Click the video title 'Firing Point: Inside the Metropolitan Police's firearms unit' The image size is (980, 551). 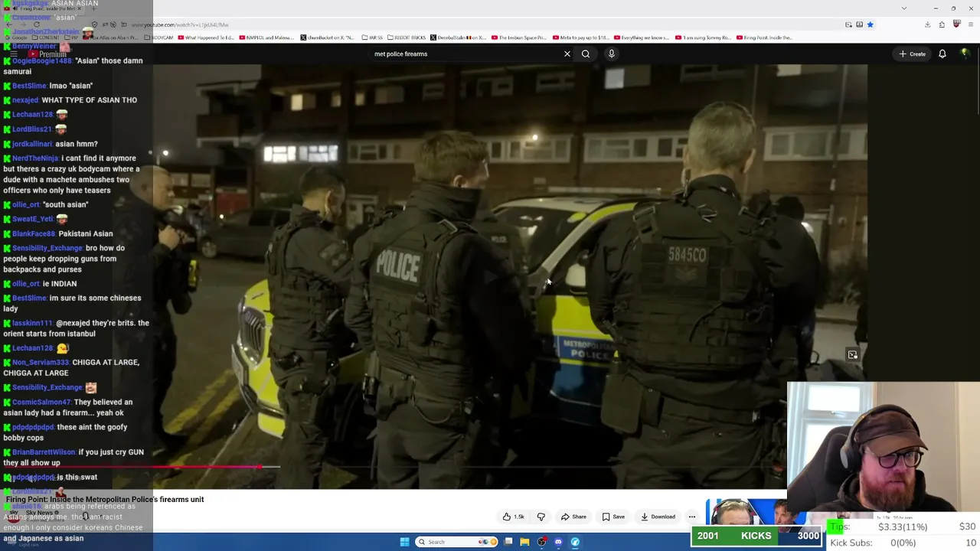click(x=105, y=499)
